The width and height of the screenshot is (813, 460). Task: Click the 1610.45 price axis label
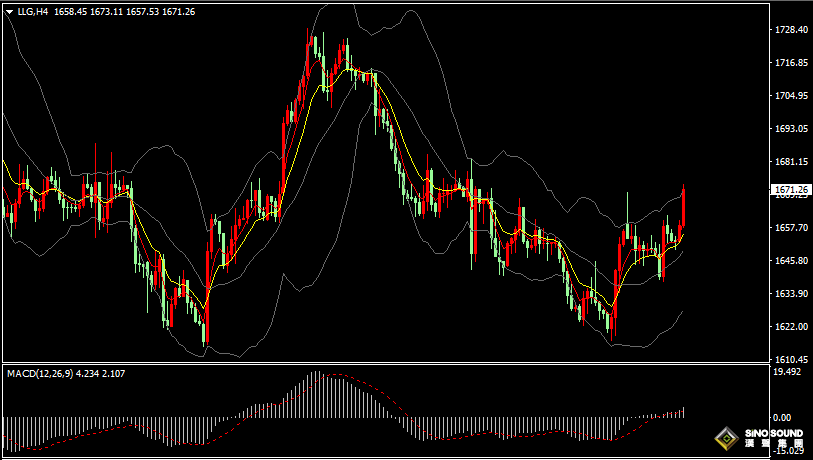coord(791,359)
